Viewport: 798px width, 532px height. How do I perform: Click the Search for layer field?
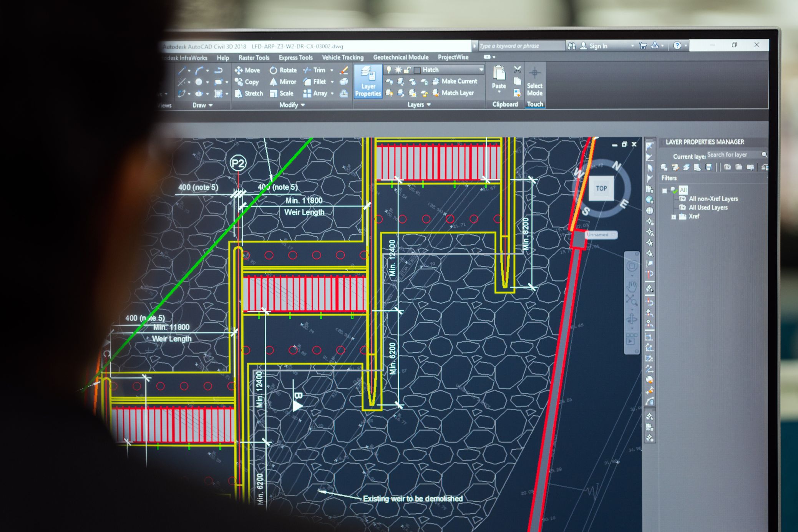733,154
